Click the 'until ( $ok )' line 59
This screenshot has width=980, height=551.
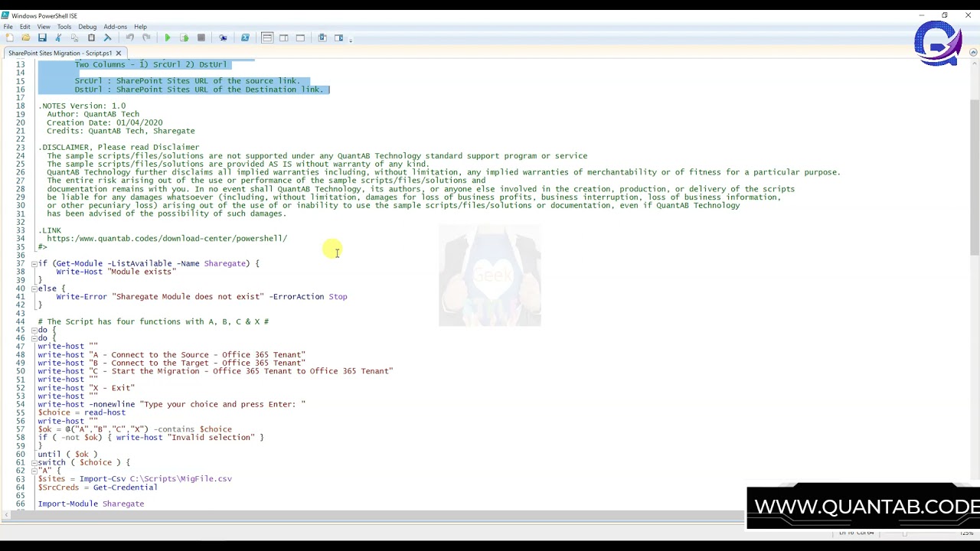pos(67,455)
